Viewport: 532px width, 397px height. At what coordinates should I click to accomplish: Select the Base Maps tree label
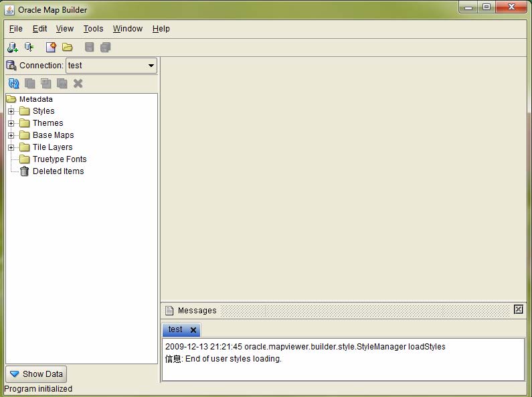click(54, 135)
